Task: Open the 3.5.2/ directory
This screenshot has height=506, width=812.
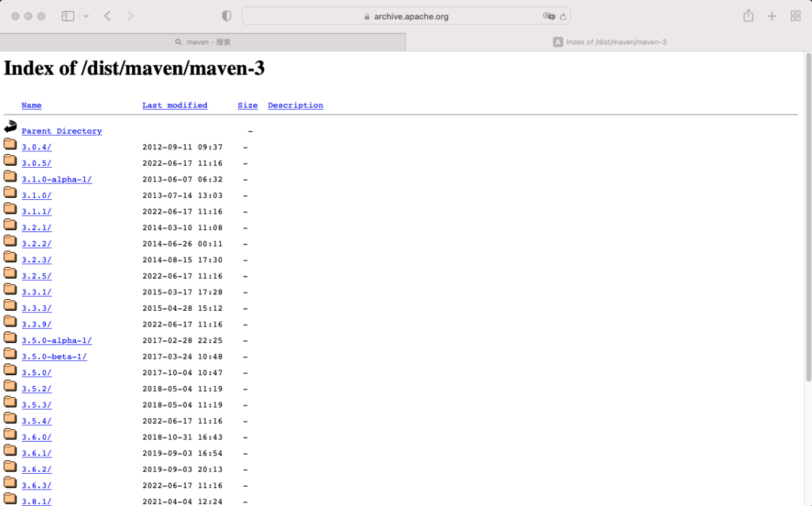Action: click(36, 389)
